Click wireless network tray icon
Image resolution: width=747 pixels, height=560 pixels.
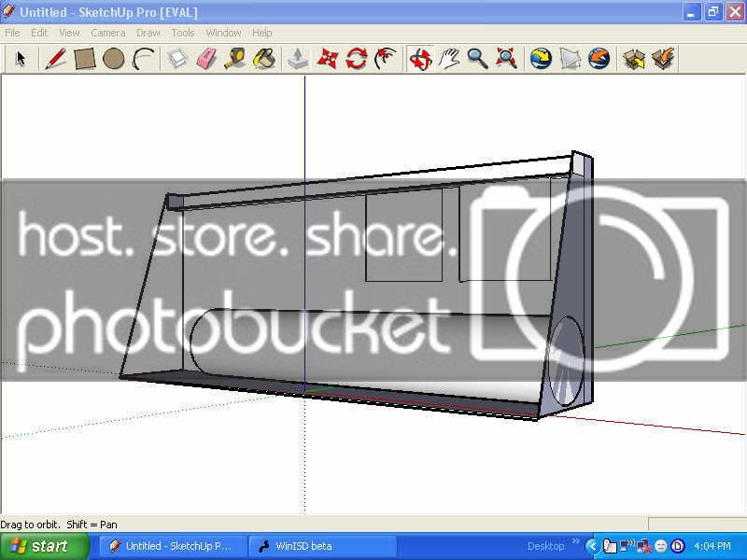point(627,546)
